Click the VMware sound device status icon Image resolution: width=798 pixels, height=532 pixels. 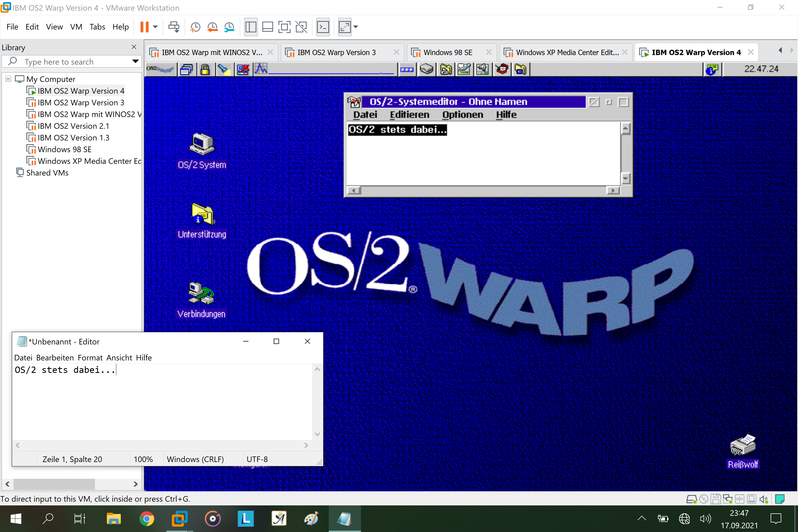point(763,499)
